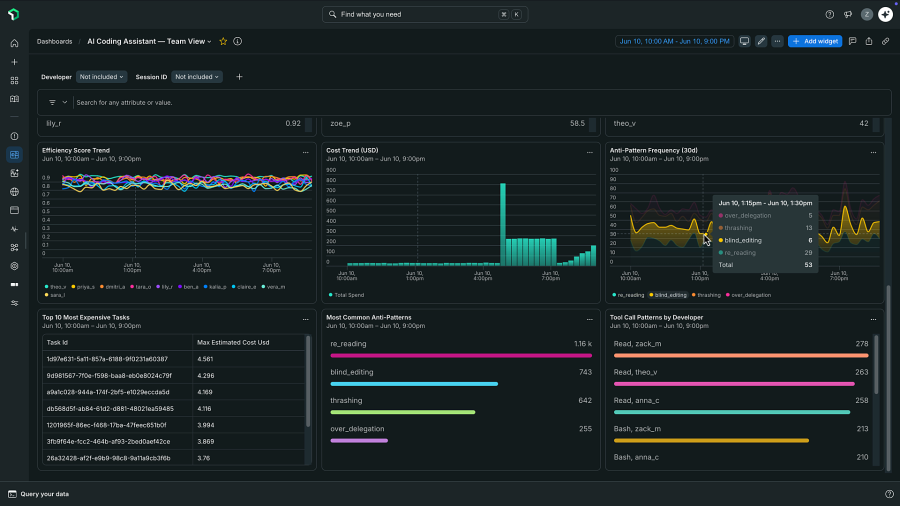The image size is (900, 506).
Task: Click the 4.296 cost cell
Action: 249,376
